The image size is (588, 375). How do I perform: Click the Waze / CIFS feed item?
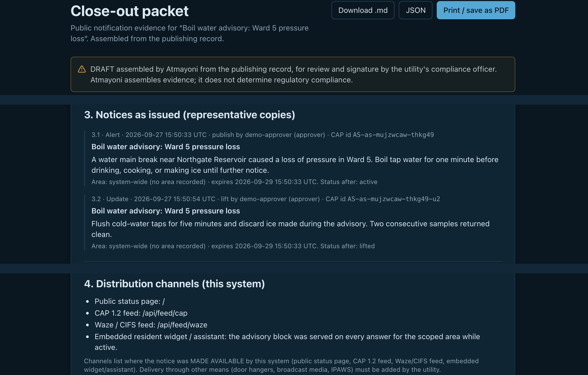pos(151,325)
